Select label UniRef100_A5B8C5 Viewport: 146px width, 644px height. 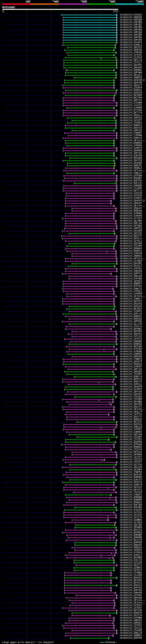(131, 77)
